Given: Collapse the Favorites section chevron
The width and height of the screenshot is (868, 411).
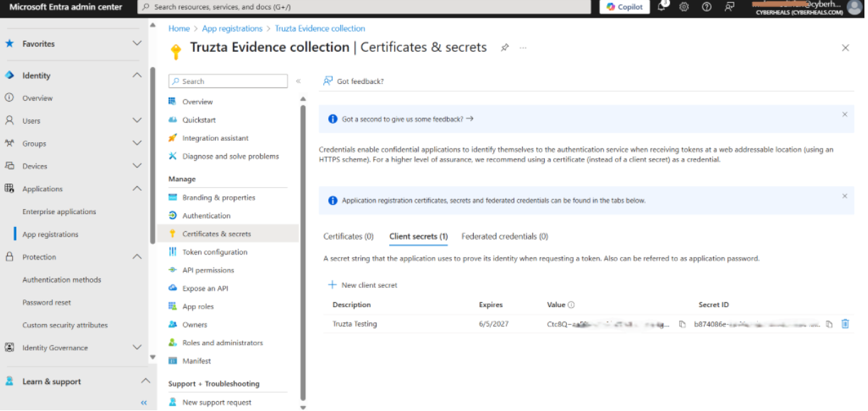Looking at the screenshot, I should coord(137,43).
